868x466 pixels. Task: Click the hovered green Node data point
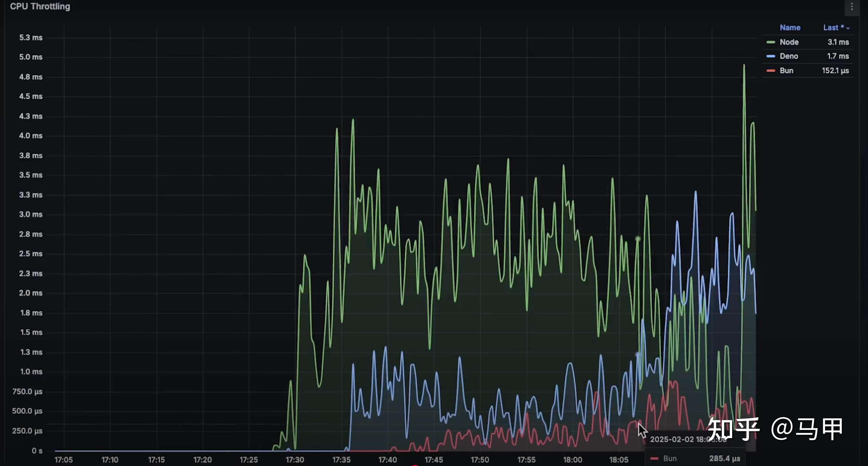[638, 239]
